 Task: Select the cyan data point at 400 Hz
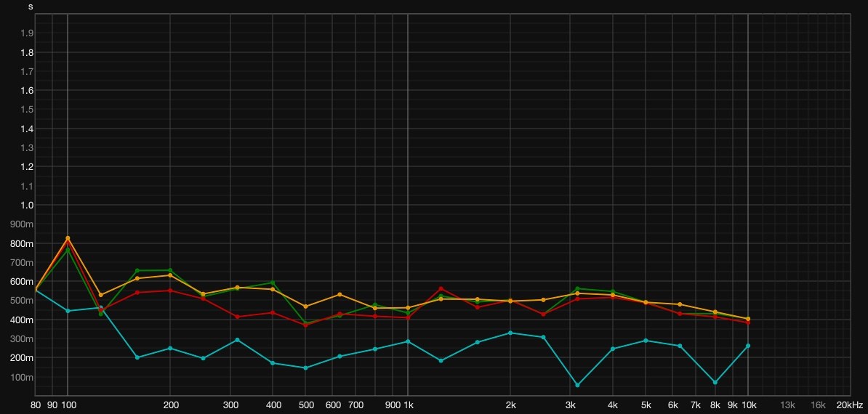[273, 362]
